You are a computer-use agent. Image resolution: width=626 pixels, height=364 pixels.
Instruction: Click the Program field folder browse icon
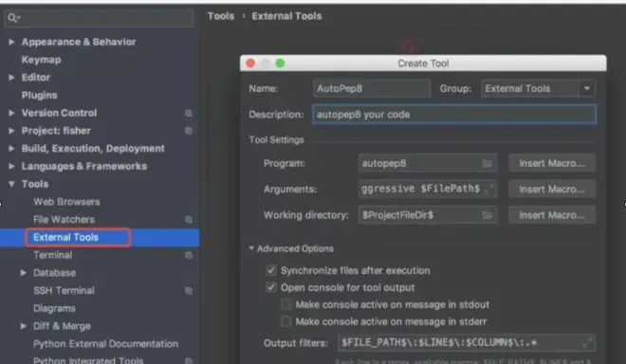(x=487, y=163)
